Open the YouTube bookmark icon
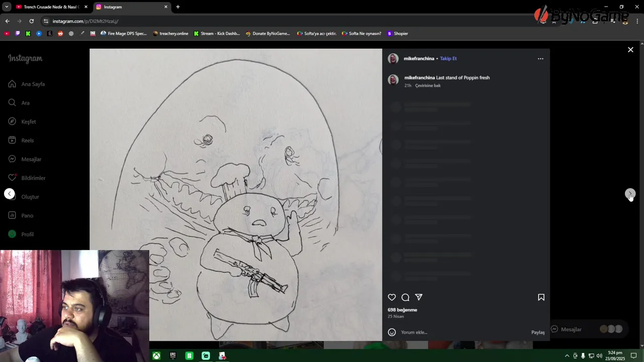Screen dimensions: 644x362 click(x=7, y=34)
